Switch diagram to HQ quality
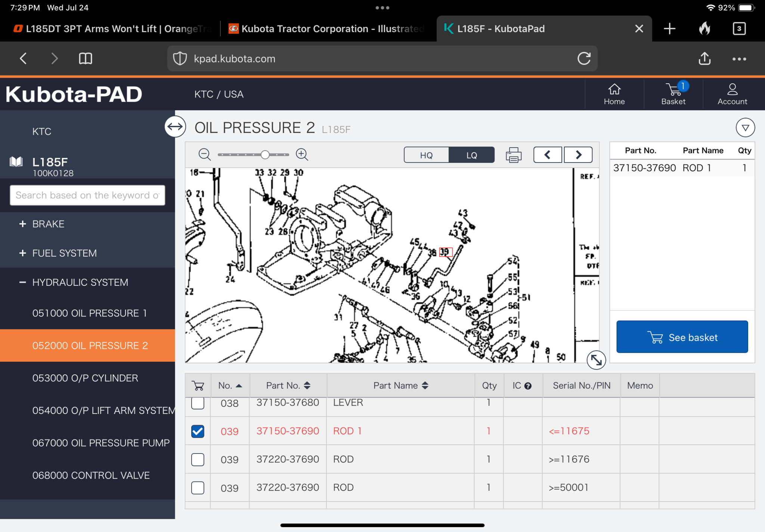 point(426,155)
